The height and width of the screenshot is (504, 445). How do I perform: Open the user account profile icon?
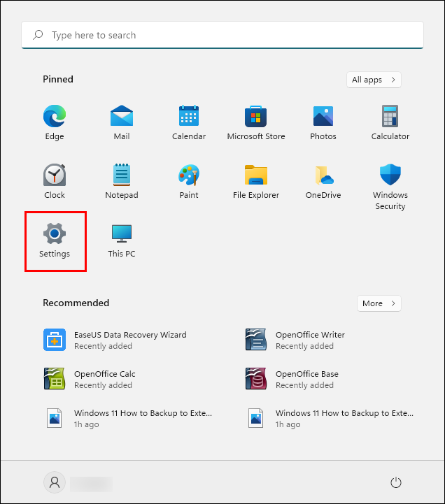tap(55, 482)
